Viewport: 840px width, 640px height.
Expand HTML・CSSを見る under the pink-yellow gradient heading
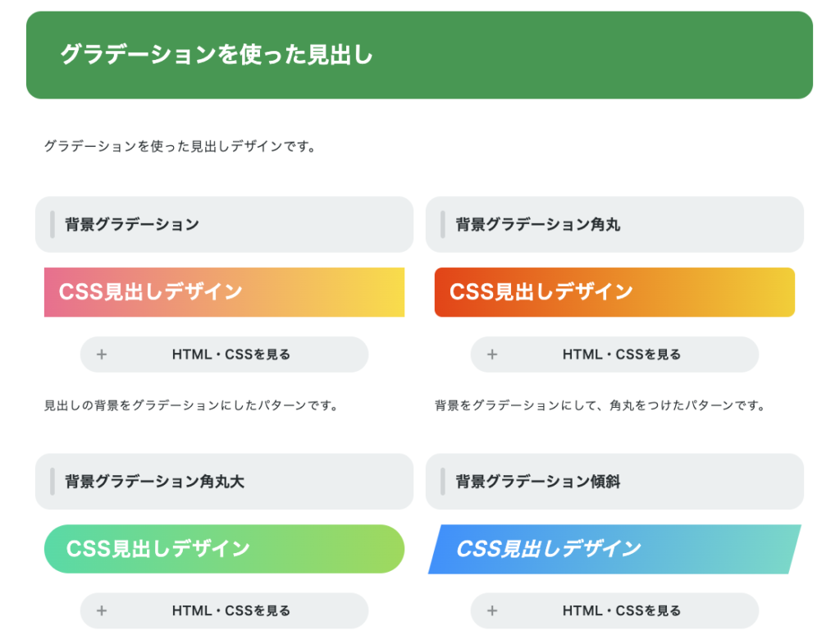(224, 354)
